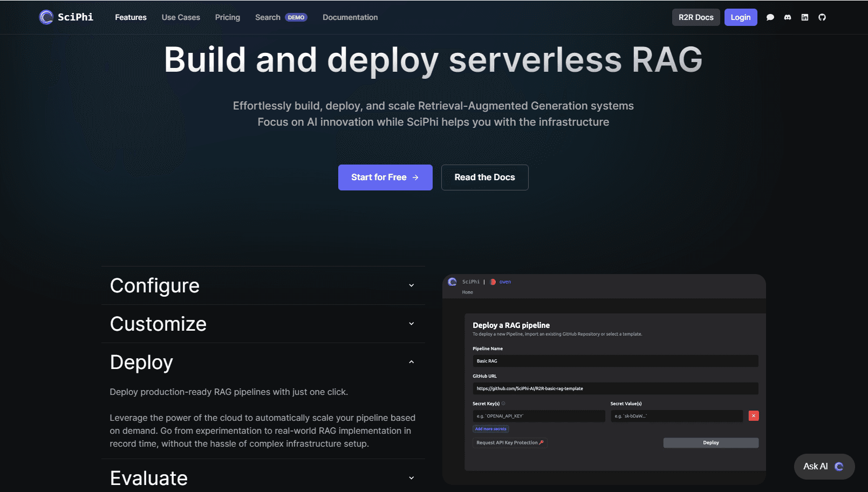The width and height of the screenshot is (868, 492).
Task: Open the Features menu item
Action: (131, 17)
